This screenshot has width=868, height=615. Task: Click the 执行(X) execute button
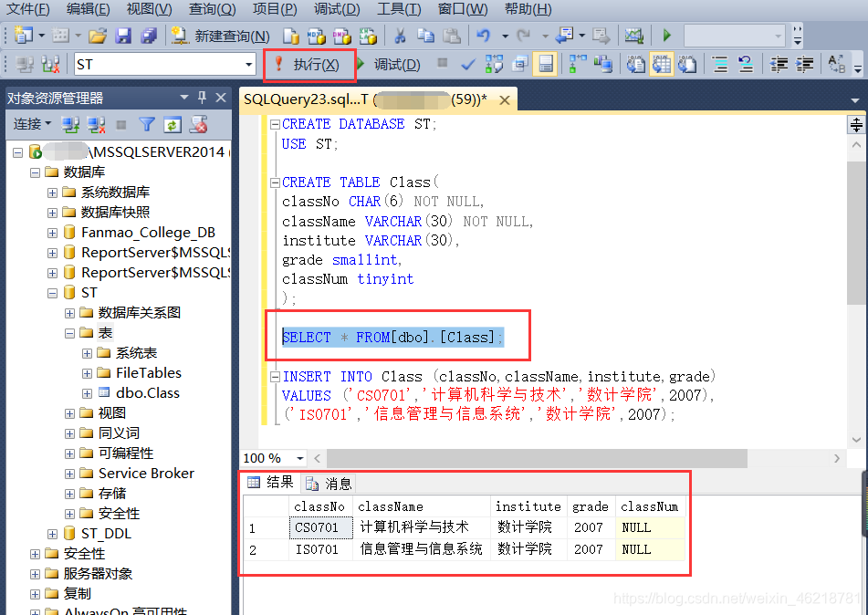coord(308,65)
